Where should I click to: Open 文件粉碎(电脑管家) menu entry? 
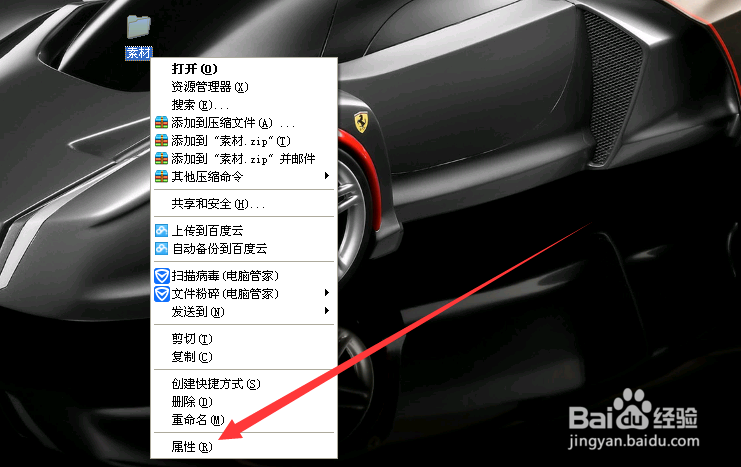click(244, 294)
